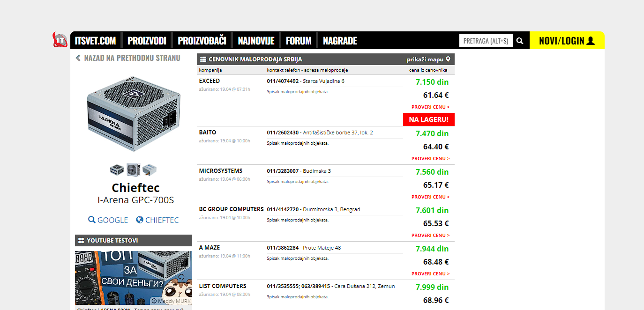This screenshot has height=310, width=644.
Task: Click phone number 011/3283007
Action: pos(283,171)
